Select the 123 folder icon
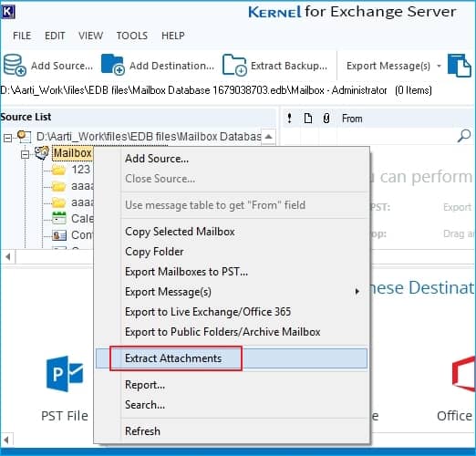The image size is (476, 456). click(x=58, y=170)
